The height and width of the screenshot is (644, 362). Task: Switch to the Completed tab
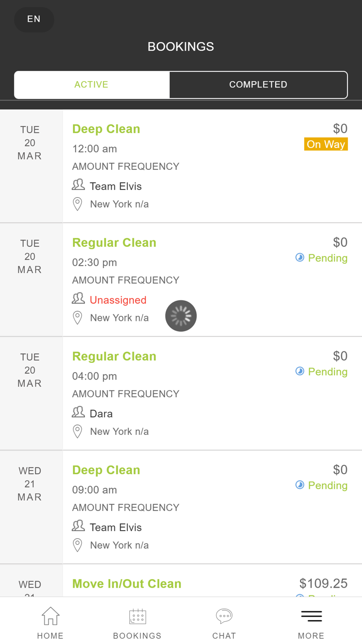click(258, 84)
